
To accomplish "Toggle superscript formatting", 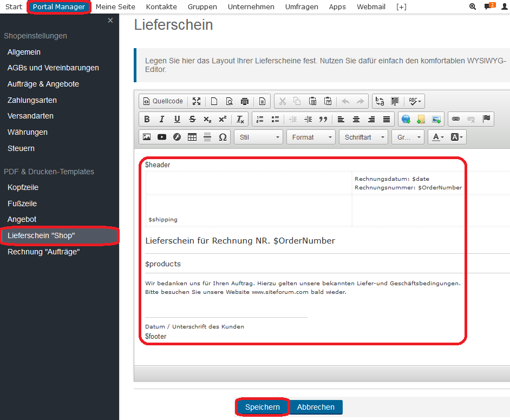I will click(223, 119).
